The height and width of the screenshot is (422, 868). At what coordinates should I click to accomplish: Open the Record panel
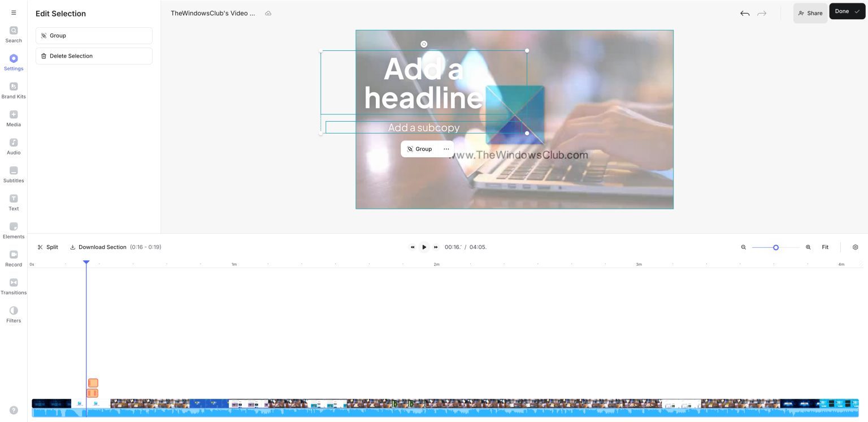click(x=14, y=259)
